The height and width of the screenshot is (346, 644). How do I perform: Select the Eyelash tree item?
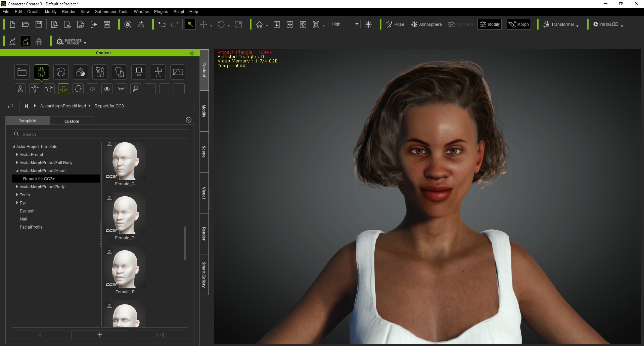[27, 211]
